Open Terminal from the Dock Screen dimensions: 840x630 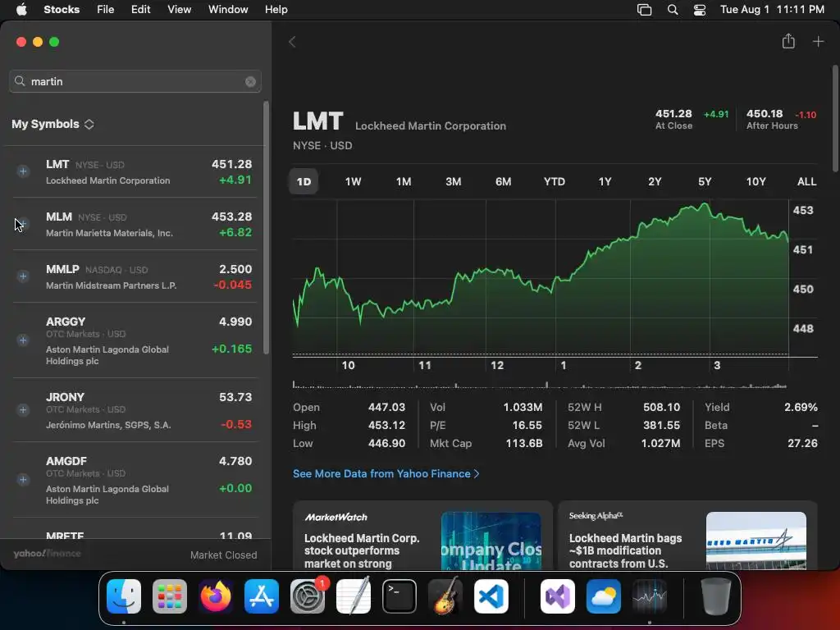399,596
